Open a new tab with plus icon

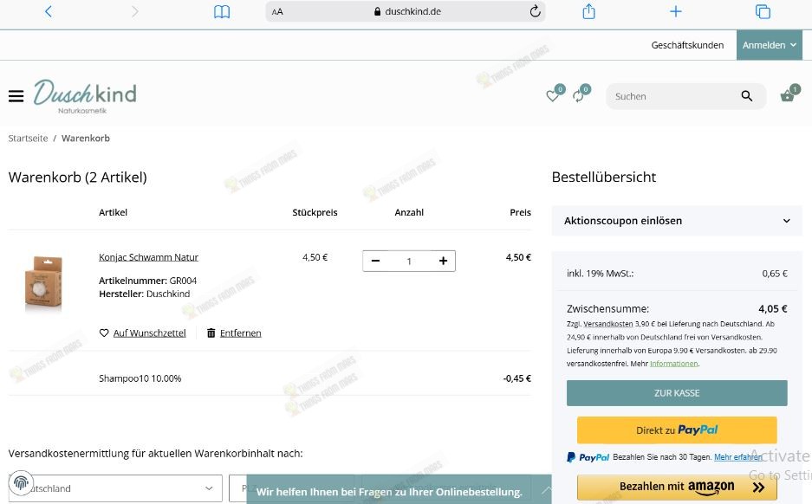pyautogui.click(x=676, y=11)
